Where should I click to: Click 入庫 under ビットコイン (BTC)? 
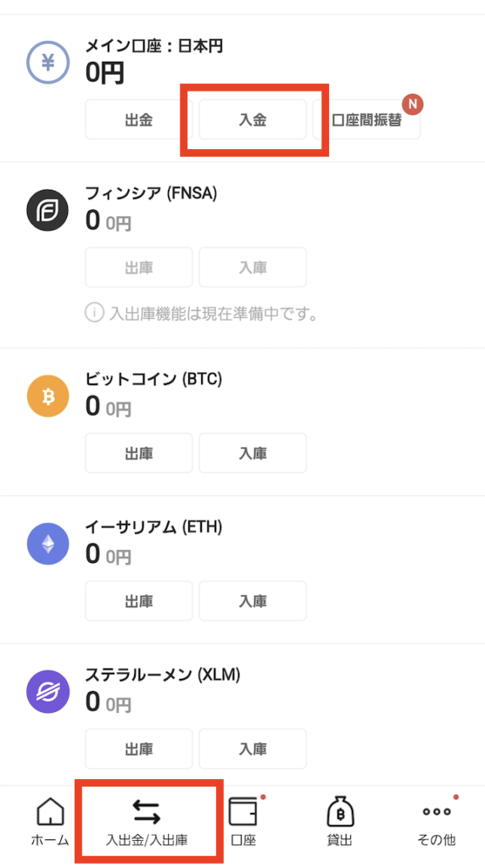[253, 453]
